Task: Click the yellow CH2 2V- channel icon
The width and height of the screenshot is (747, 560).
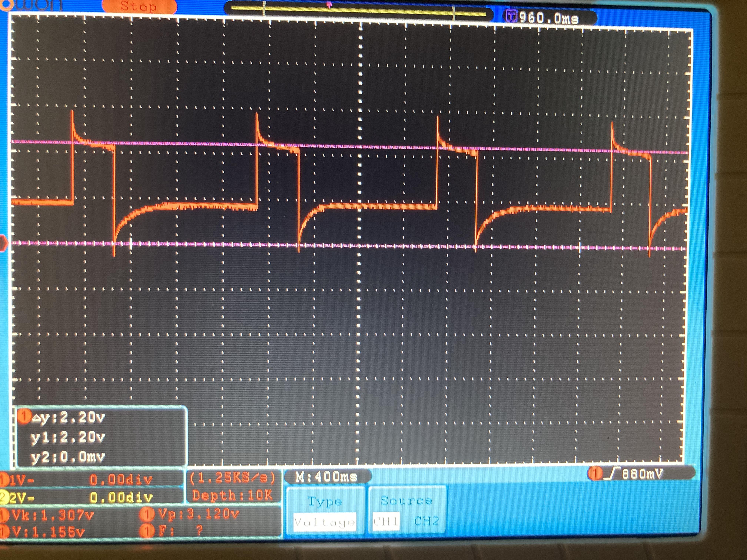Action: pyautogui.click(x=4, y=497)
